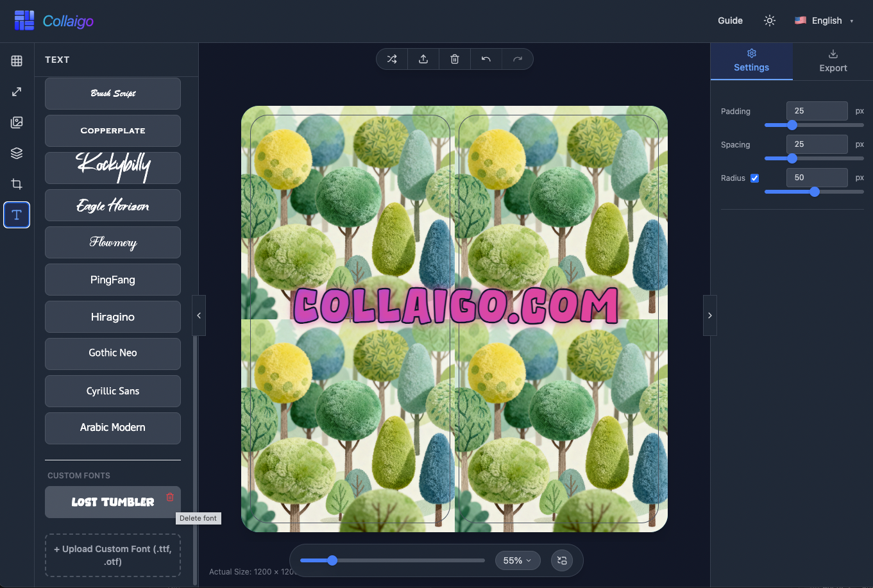This screenshot has width=873, height=588.
Task: Open the resize canvas panel icon
Action: click(x=17, y=92)
